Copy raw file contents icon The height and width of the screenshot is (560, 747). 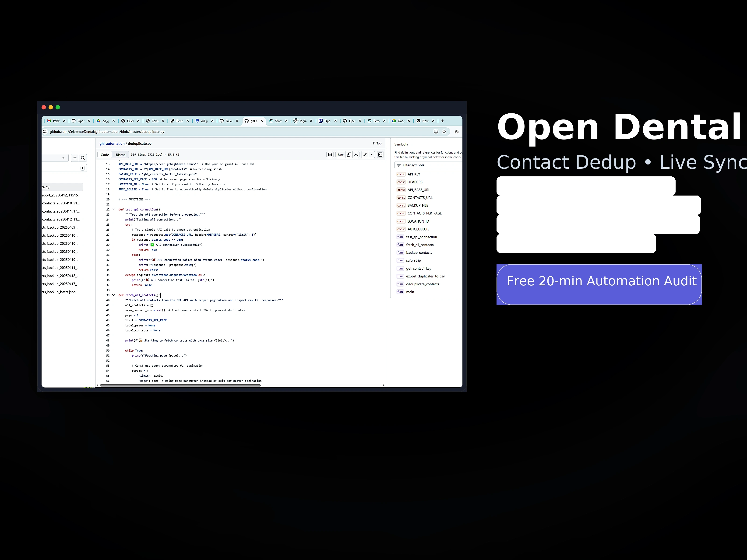point(349,155)
